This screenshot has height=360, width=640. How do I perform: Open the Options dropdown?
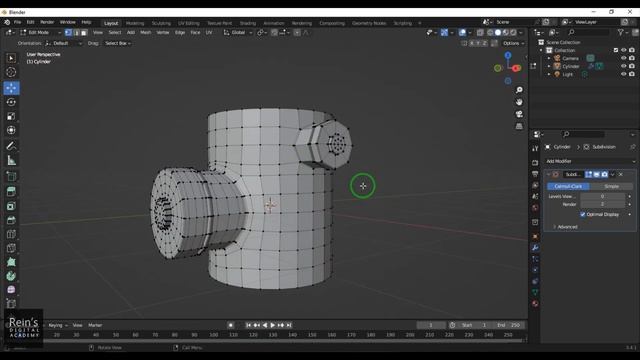coord(513,43)
